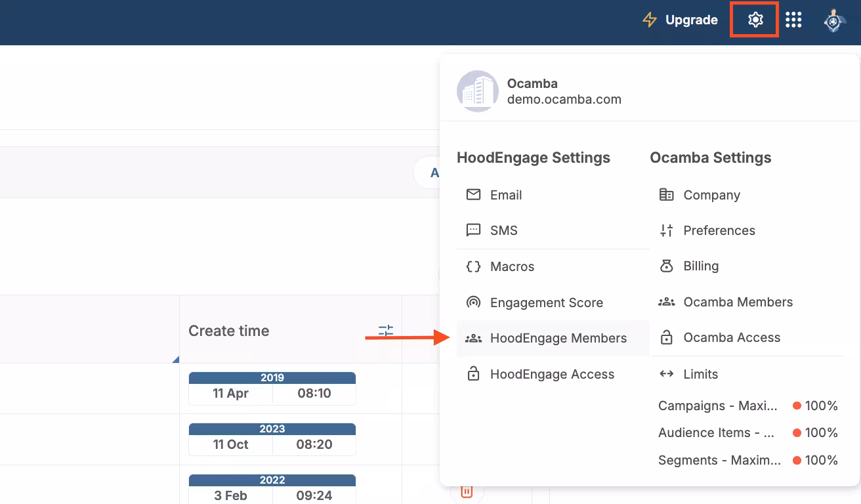Screen dimensions: 861x504
Task: Click the Create time column filter icon
Action: coord(385,331)
